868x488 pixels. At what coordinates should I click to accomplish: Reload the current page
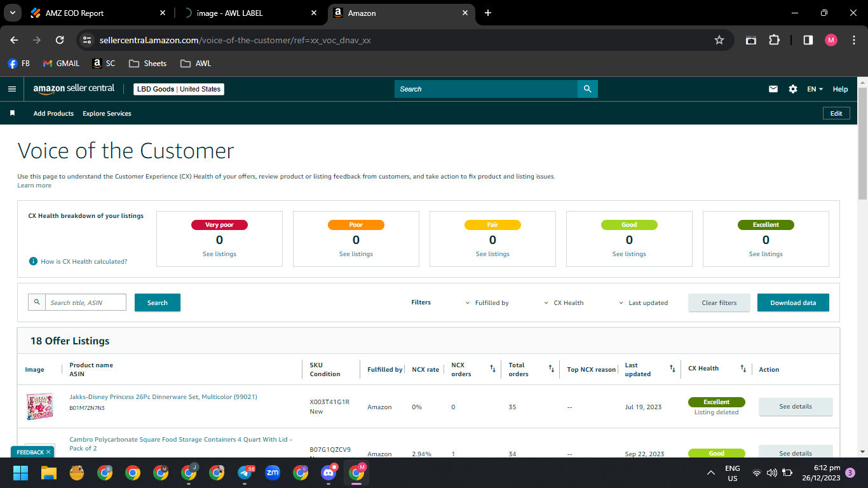60,40
